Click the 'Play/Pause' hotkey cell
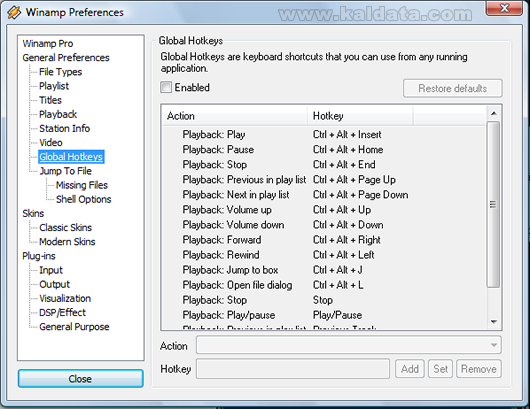Screen dimensions: 530x409 [x=337, y=315]
